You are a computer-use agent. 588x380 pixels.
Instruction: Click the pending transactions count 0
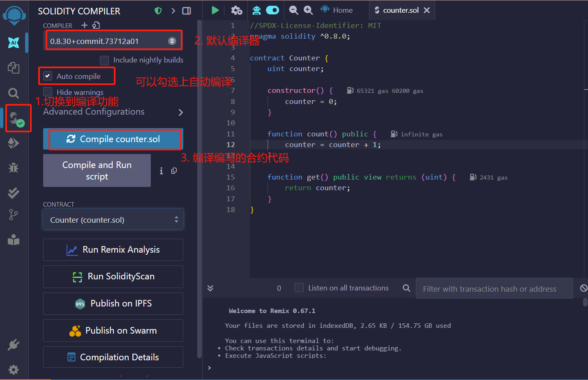pos(279,288)
